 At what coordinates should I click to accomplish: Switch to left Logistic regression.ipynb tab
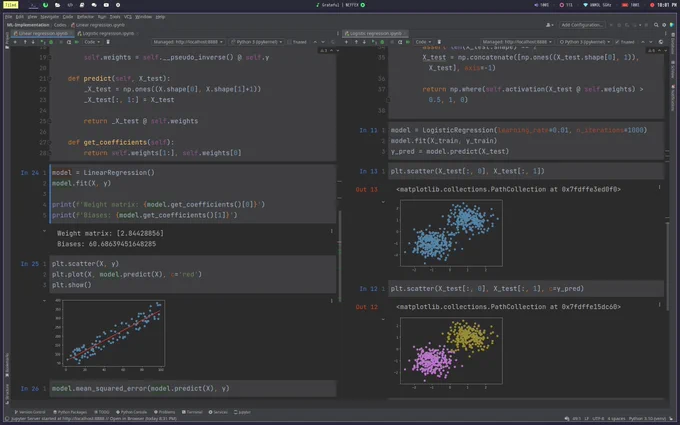pos(107,33)
